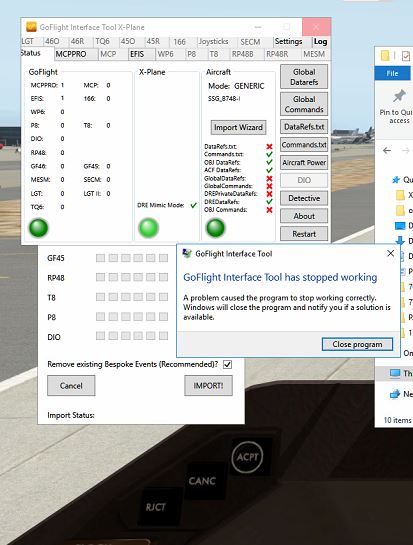The height and width of the screenshot is (545, 413).
Task: Select the SSG_B748-I aircraft name text
Action: (224, 99)
